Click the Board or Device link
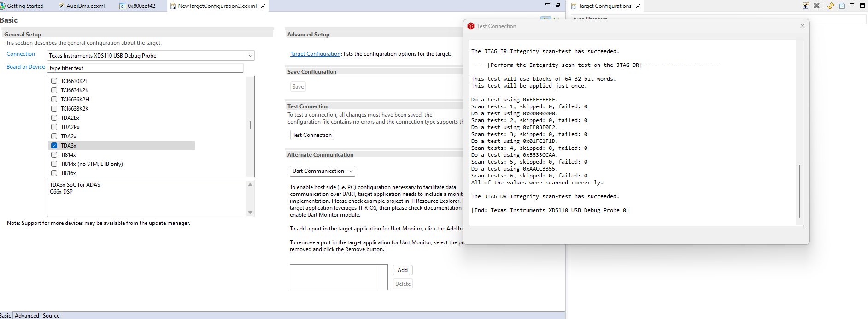This screenshot has width=868, height=319. [26, 67]
